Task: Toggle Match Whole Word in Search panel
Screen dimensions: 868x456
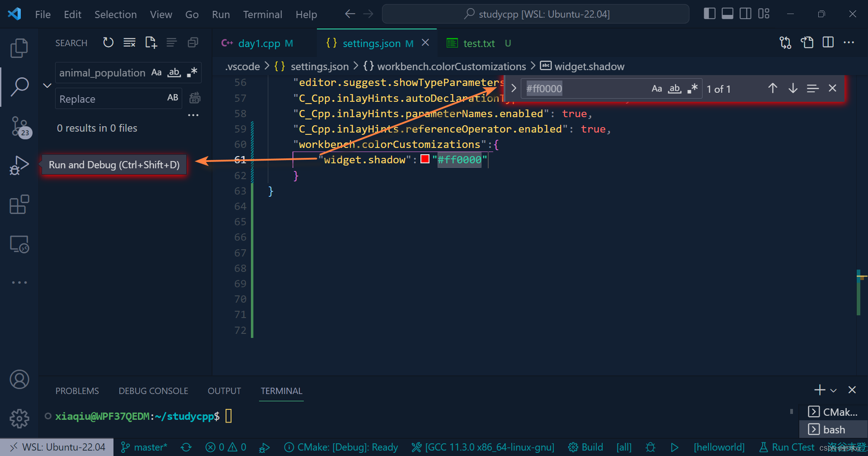Action: (x=174, y=72)
